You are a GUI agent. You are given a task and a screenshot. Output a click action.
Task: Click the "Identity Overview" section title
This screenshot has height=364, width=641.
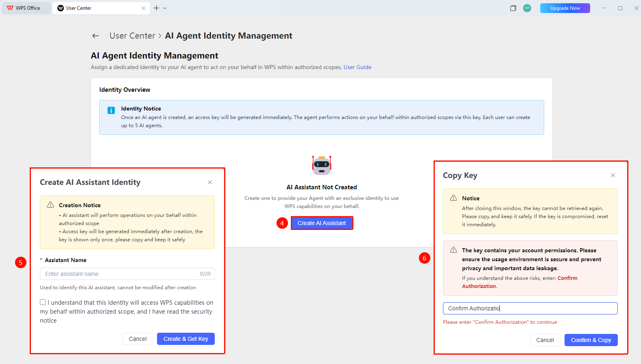click(125, 90)
